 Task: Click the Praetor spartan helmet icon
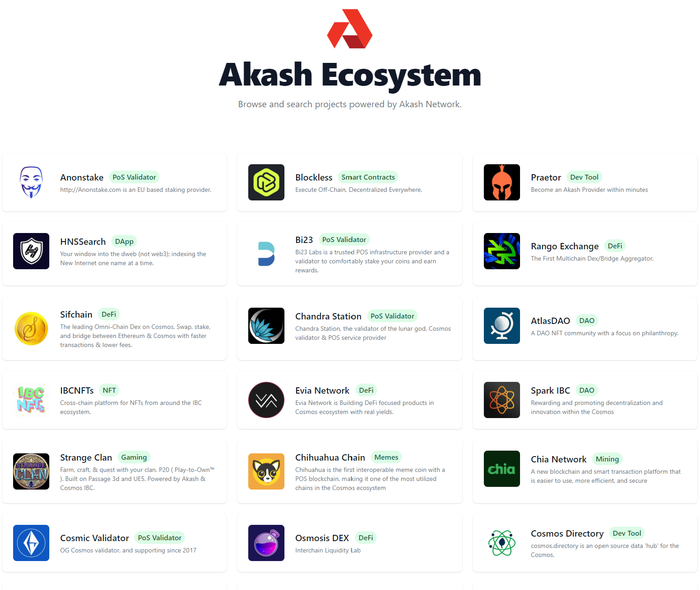tap(502, 182)
